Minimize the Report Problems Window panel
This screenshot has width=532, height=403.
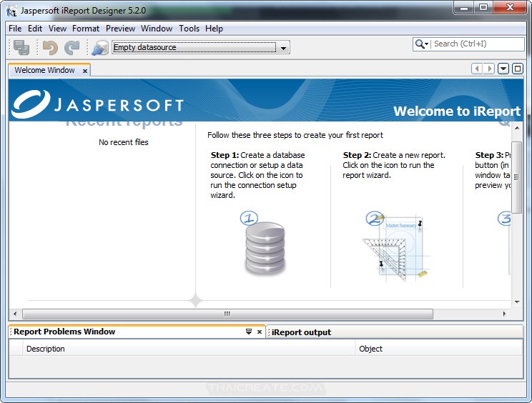(249, 332)
